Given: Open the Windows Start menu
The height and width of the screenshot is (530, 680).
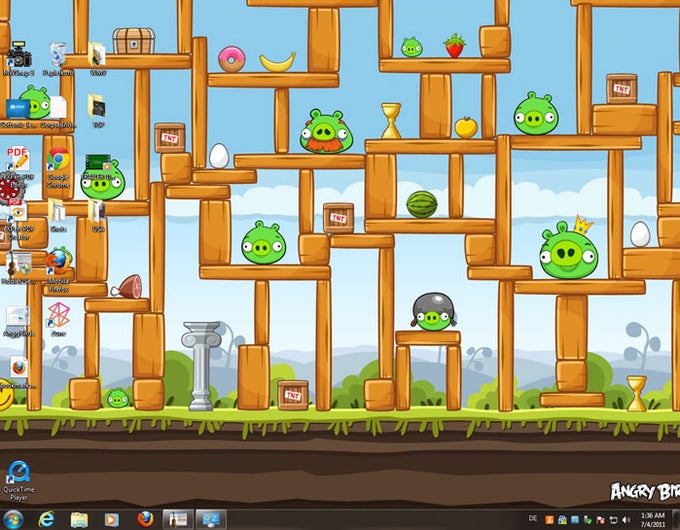Looking at the screenshot, I should pos(13,519).
